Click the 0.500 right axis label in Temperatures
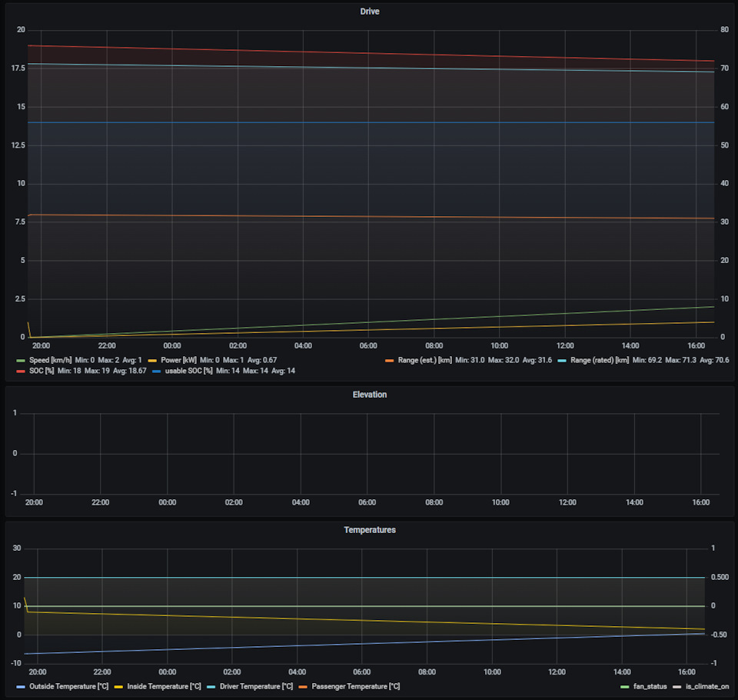This screenshot has width=738, height=700. pos(720,577)
